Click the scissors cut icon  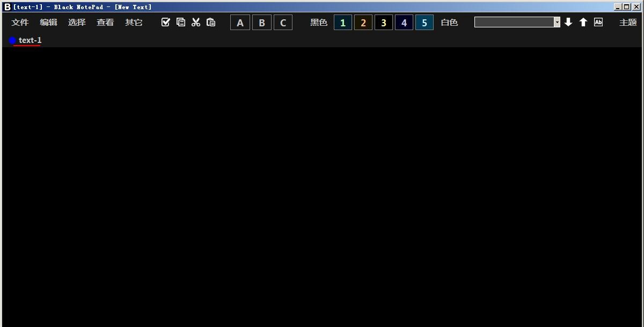point(196,22)
